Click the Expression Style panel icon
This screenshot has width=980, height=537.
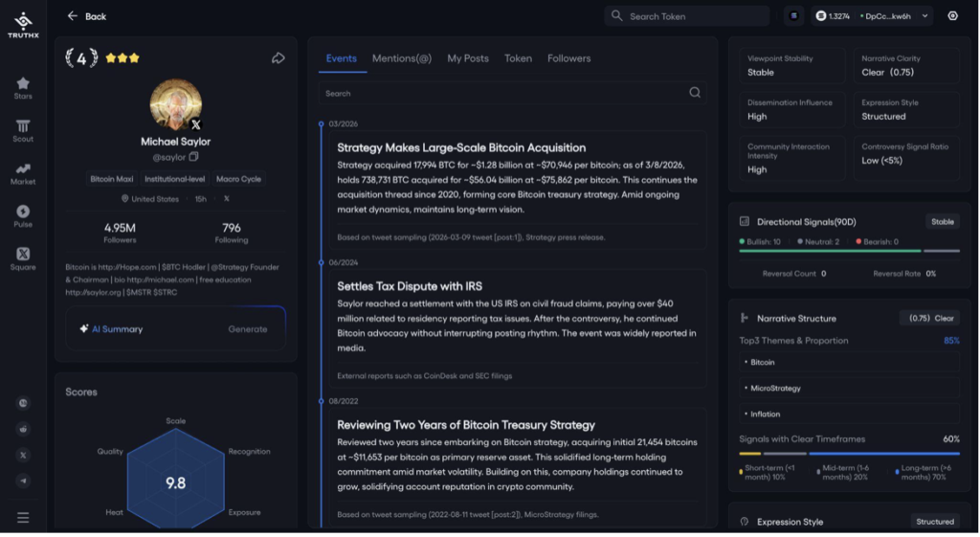pos(744,522)
